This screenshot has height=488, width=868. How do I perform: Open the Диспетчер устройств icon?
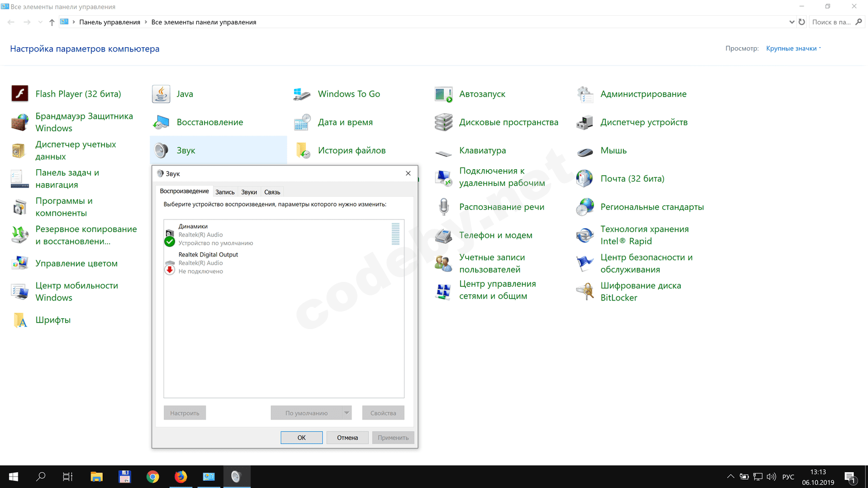tap(585, 122)
